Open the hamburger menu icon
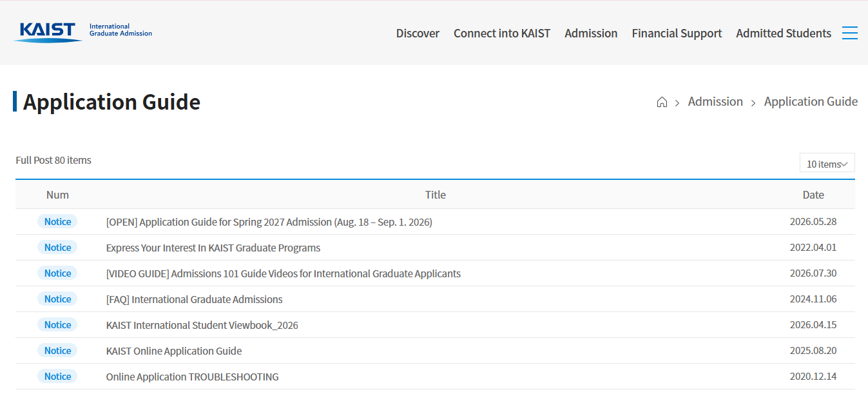 [x=849, y=33]
